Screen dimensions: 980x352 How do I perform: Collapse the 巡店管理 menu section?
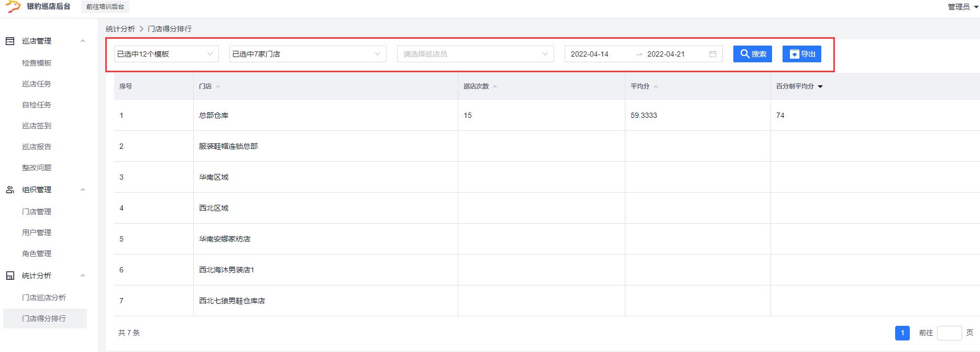point(82,41)
